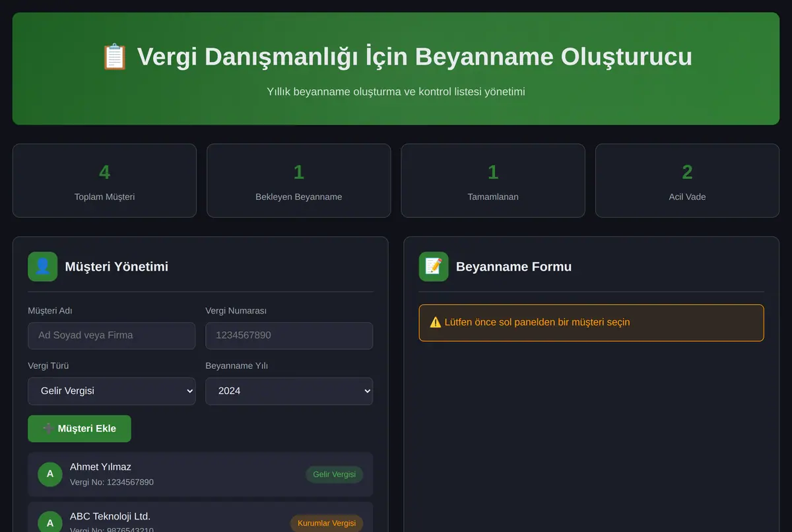This screenshot has height=532, width=792.
Task: Click the Beyanname Yılı label
Action: click(x=236, y=366)
